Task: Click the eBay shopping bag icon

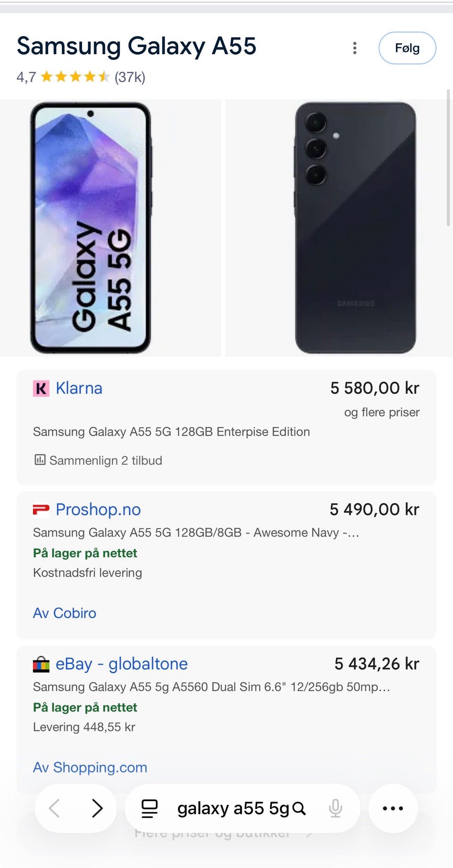Action: coord(41,664)
